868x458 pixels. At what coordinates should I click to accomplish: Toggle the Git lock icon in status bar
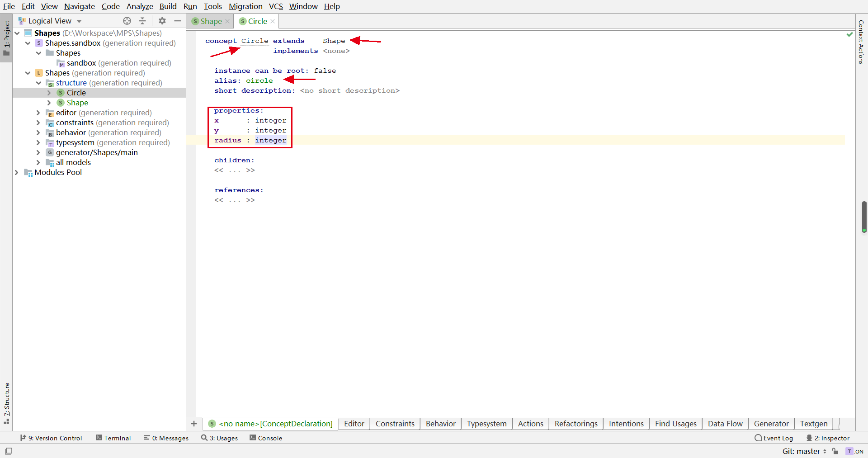point(836,451)
